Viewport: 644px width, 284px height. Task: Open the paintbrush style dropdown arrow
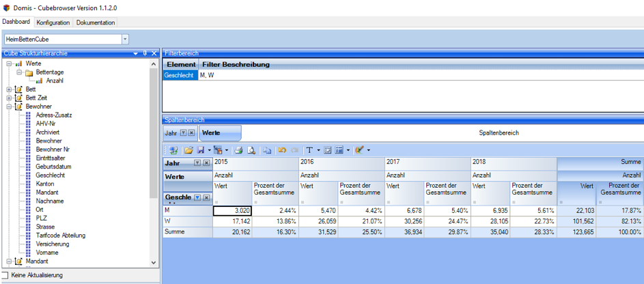pyautogui.click(x=368, y=150)
